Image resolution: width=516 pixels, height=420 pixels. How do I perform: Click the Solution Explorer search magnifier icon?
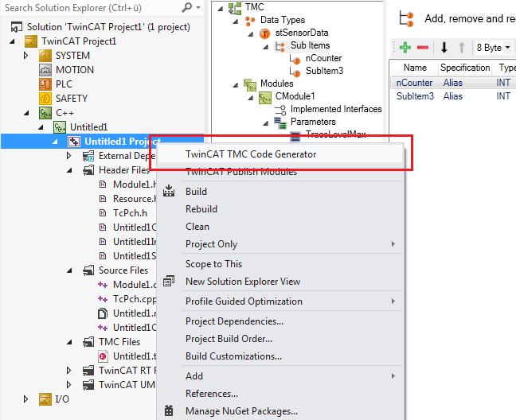(x=186, y=7)
